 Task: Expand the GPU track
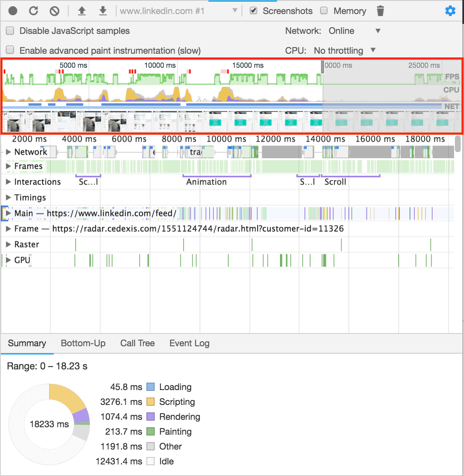tap(8, 260)
